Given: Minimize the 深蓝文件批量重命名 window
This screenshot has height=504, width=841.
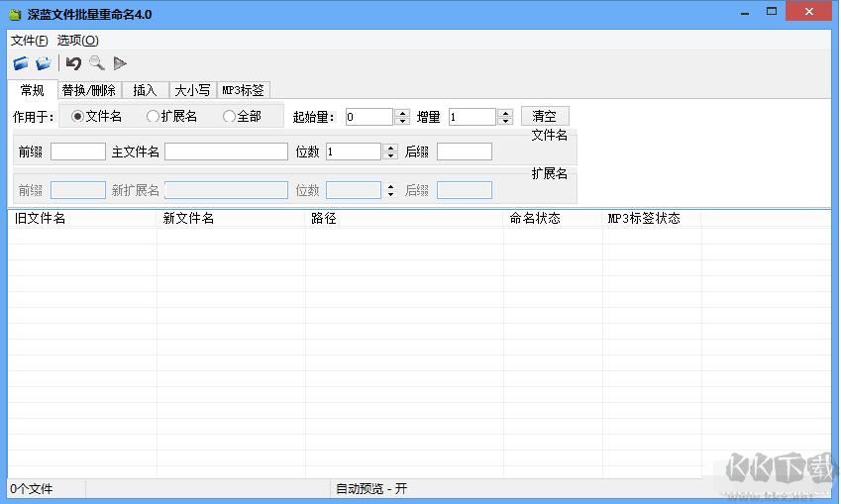Looking at the screenshot, I should pyautogui.click(x=745, y=12).
